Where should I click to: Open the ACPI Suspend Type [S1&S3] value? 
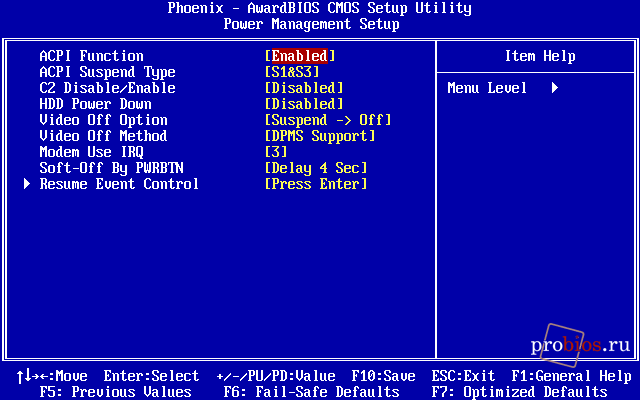(x=292, y=72)
